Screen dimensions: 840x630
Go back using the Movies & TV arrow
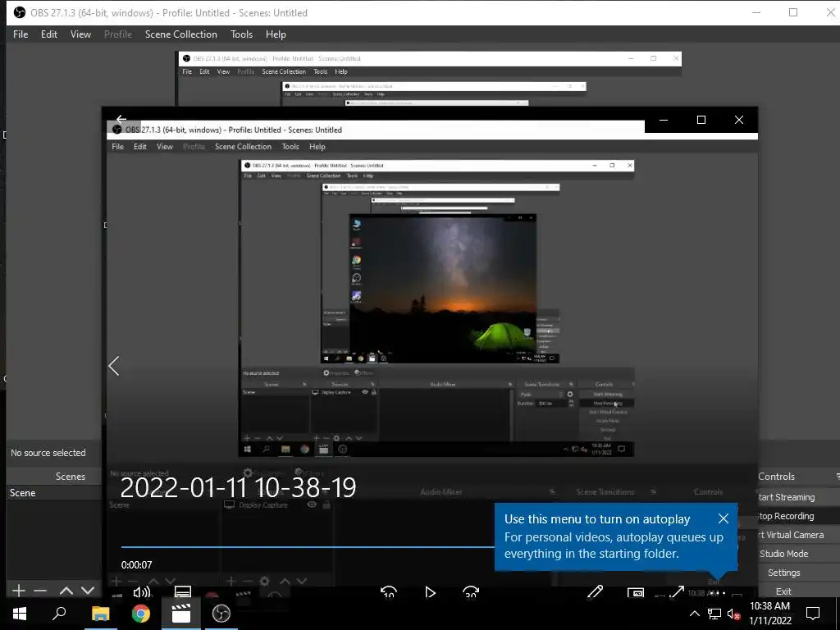coord(121,119)
